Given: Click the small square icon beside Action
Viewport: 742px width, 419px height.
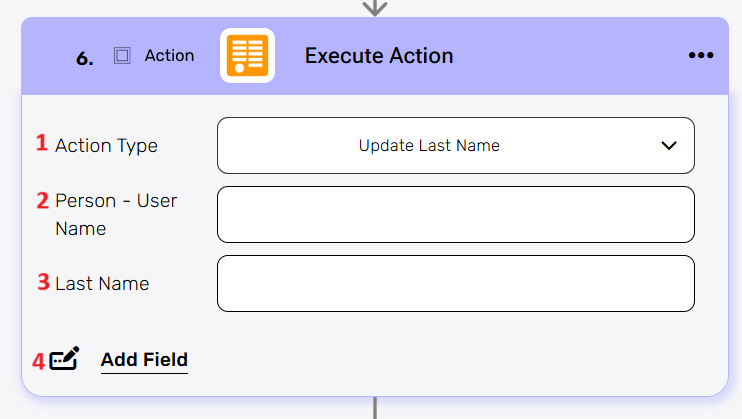Looking at the screenshot, I should tap(122, 56).
